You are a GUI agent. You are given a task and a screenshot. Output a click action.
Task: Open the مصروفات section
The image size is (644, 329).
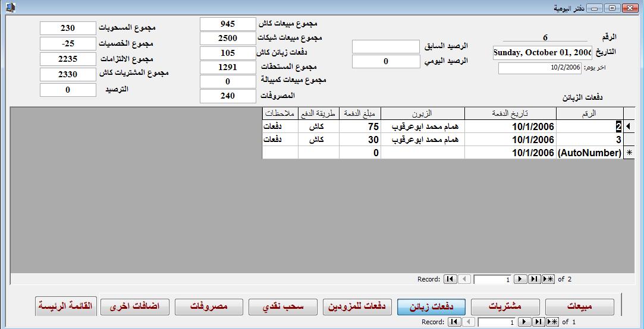click(x=209, y=307)
